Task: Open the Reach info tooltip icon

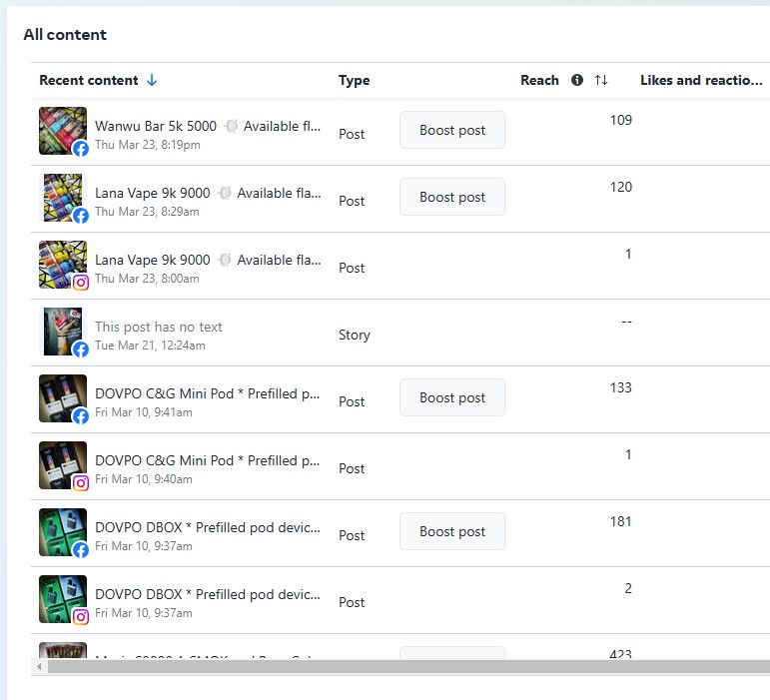Action: [577, 80]
